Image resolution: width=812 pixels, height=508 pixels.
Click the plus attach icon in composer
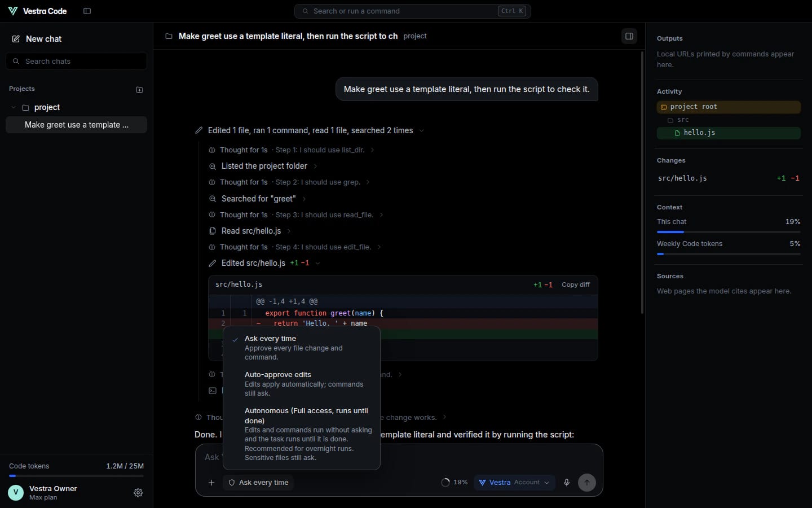click(211, 483)
